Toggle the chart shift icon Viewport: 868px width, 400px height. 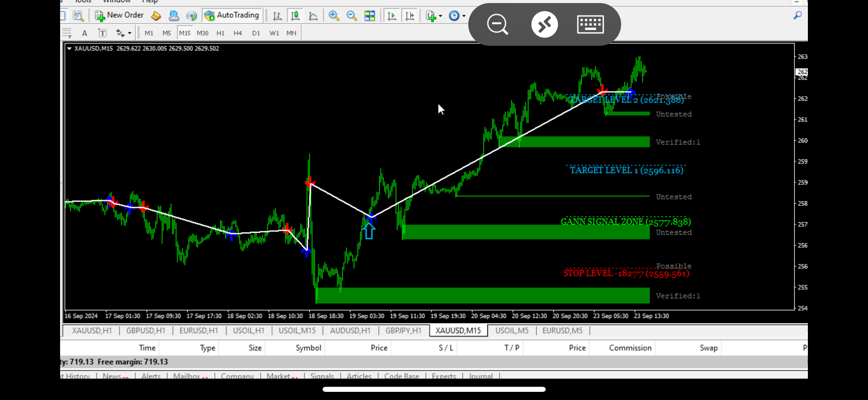click(410, 16)
